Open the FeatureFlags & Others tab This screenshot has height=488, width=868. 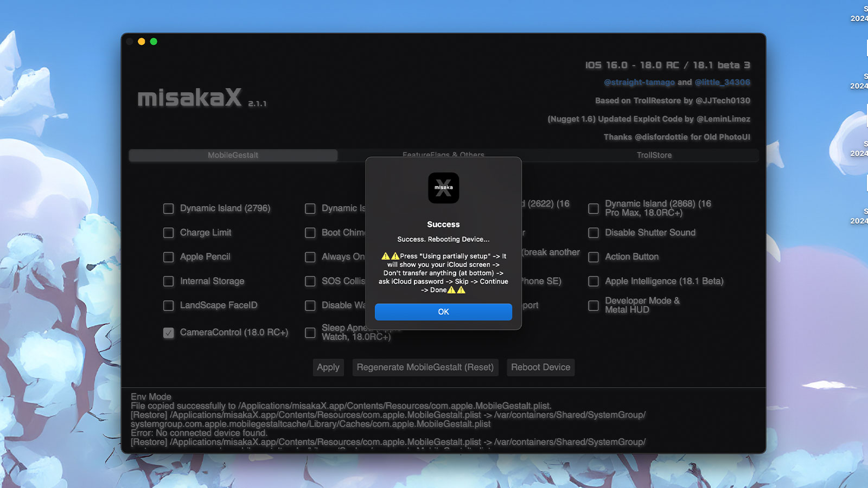coord(443,155)
